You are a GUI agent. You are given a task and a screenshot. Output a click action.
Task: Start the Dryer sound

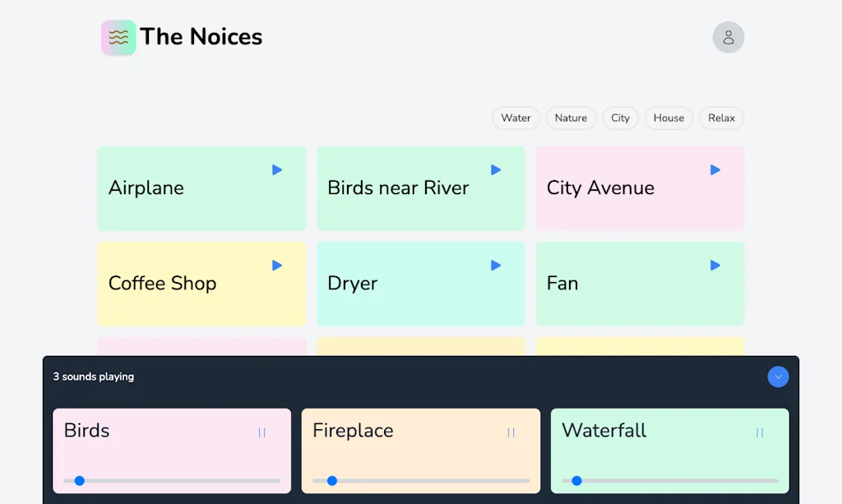(495, 265)
